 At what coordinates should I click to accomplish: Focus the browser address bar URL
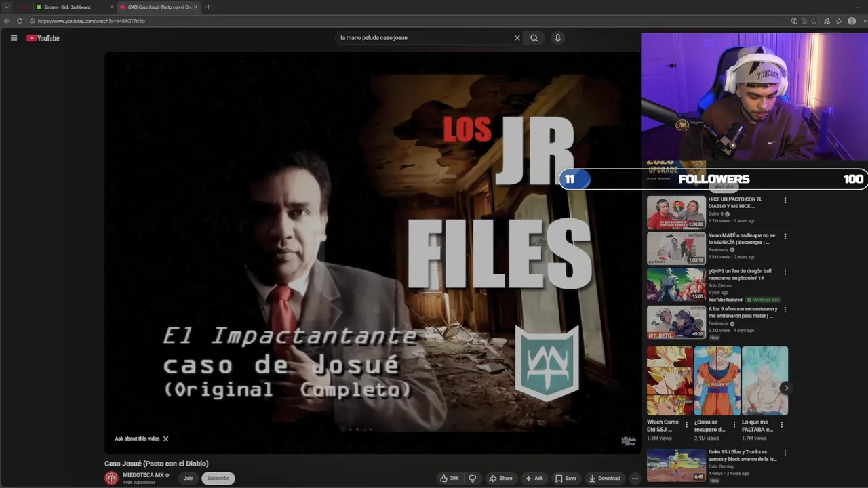(92, 21)
